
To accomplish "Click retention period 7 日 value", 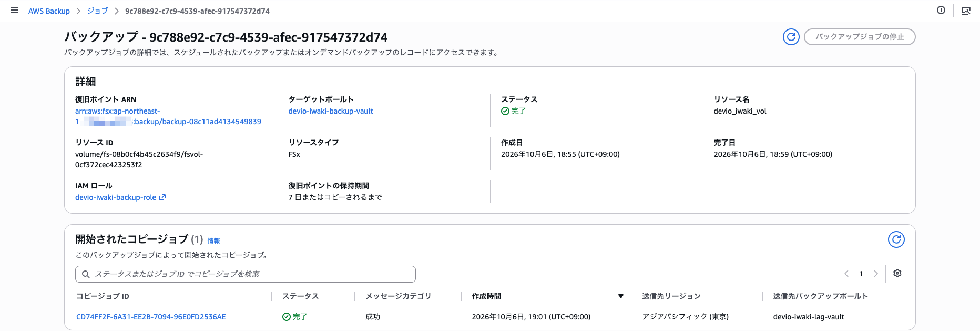I will point(335,197).
